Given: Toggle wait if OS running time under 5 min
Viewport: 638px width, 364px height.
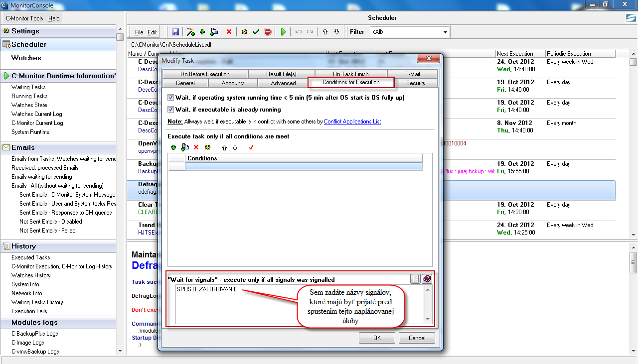Looking at the screenshot, I should point(171,98).
